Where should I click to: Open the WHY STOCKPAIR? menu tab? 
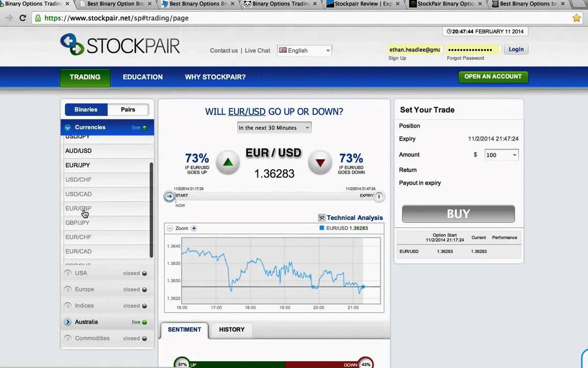tap(215, 77)
